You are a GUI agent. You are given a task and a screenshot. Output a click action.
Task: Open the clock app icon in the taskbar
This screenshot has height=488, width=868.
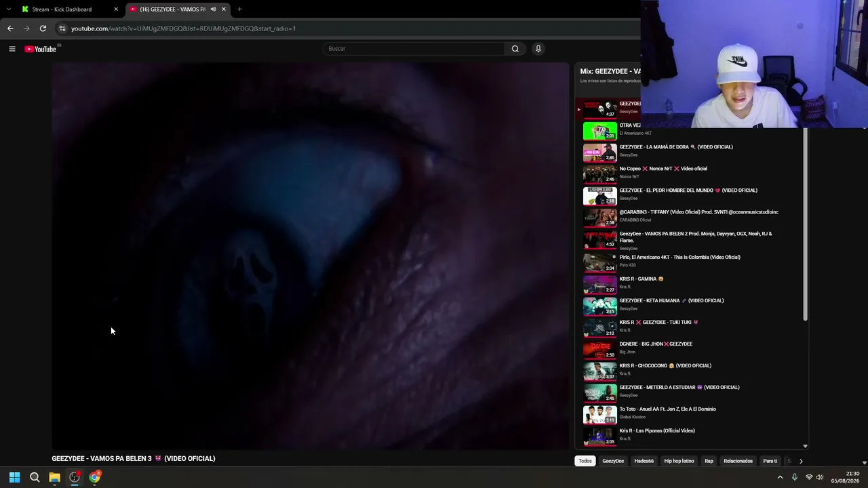tap(75, 477)
